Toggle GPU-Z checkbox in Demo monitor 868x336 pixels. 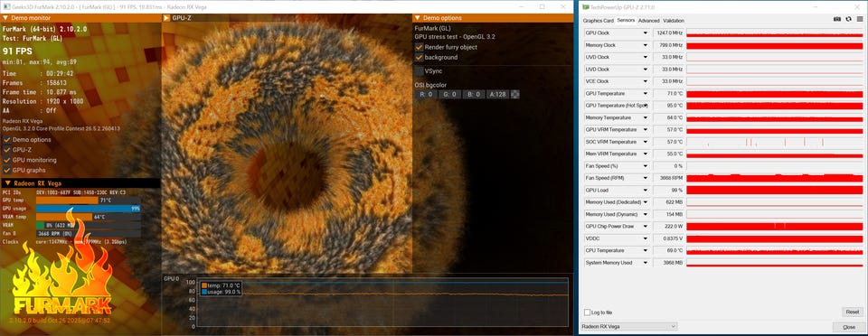7,150
